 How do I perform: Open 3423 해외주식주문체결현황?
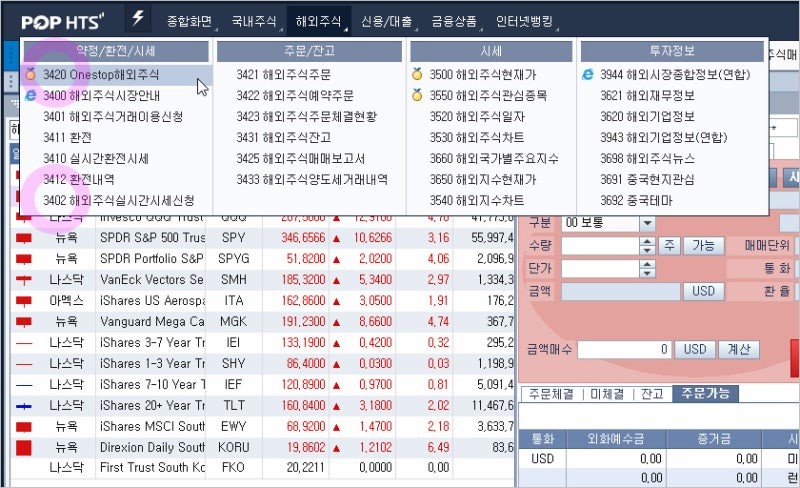(x=307, y=116)
